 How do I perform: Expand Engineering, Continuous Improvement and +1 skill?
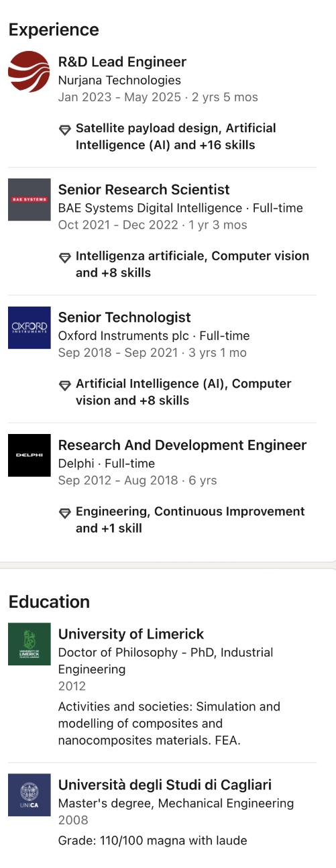190,520
